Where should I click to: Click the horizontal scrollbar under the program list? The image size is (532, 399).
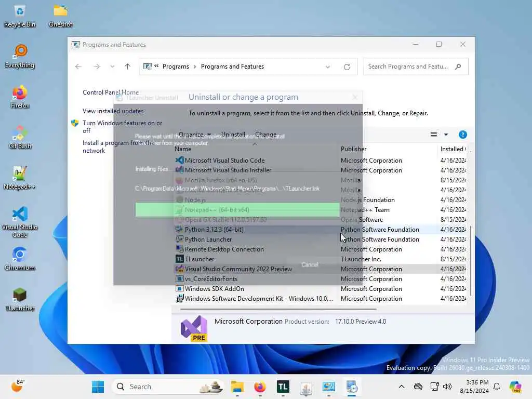click(x=278, y=309)
